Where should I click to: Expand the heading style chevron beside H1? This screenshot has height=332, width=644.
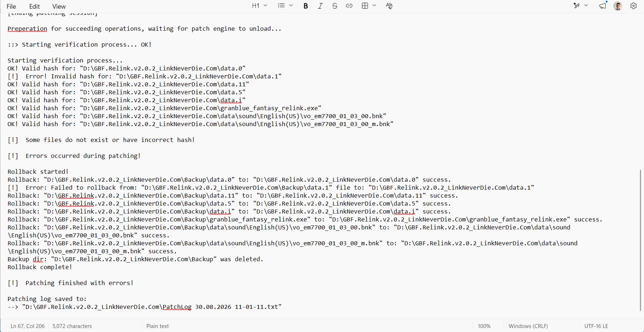pyautogui.click(x=266, y=5)
